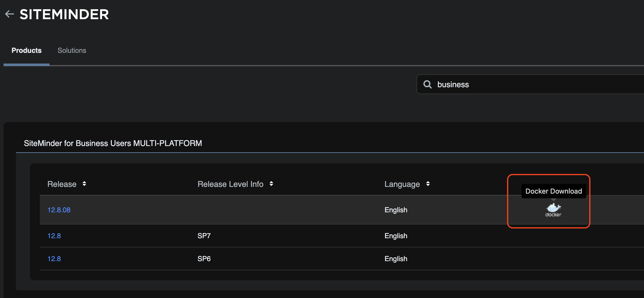Image resolution: width=644 pixels, height=298 pixels.
Task: Click the Docker Download tooltip label
Action: pyautogui.click(x=553, y=191)
